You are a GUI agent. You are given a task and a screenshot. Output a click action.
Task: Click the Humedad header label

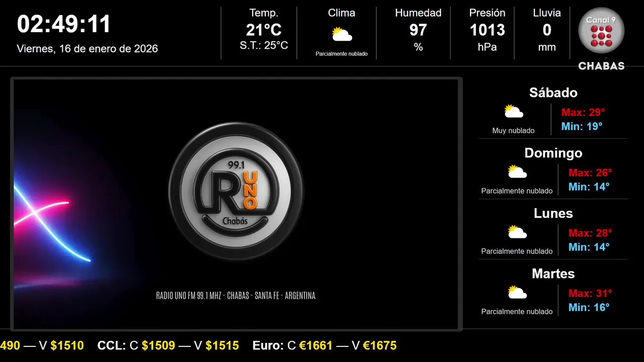pyautogui.click(x=418, y=13)
